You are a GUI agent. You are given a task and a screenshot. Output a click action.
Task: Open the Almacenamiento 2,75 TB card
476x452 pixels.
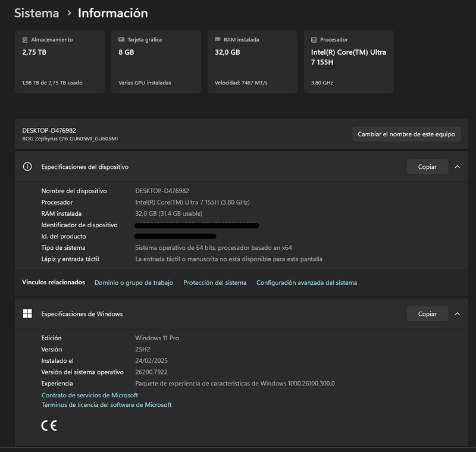[x=60, y=61]
